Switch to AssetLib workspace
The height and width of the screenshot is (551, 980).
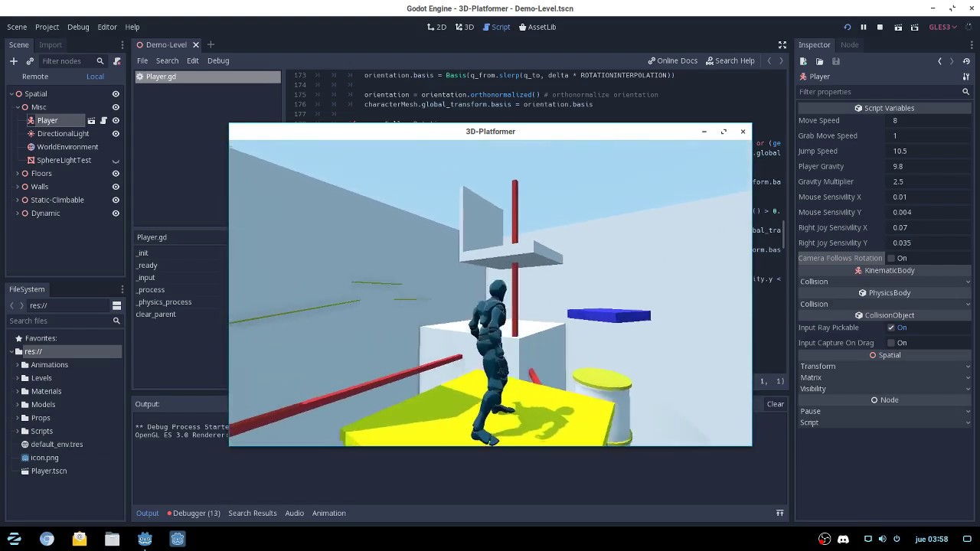pyautogui.click(x=537, y=27)
